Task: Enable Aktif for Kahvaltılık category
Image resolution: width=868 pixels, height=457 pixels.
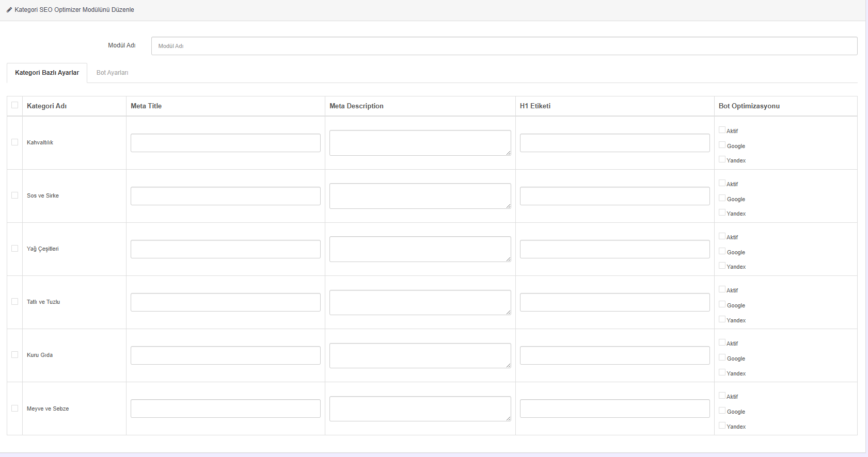Action: (x=722, y=130)
